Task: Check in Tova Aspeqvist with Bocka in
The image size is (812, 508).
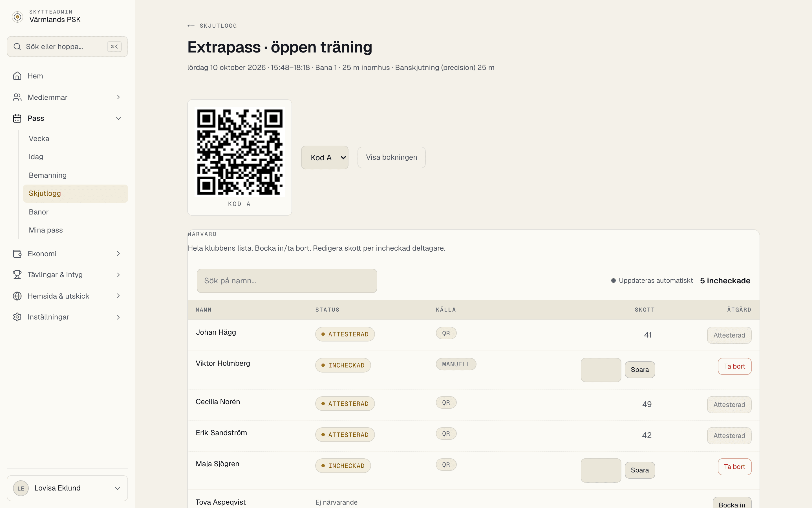Action: click(x=732, y=503)
